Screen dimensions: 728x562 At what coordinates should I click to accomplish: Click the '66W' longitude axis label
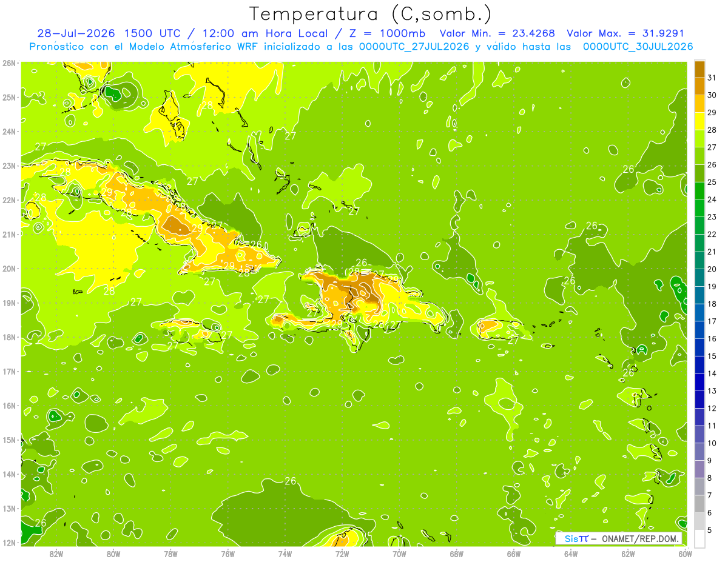[x=513, y=554]
